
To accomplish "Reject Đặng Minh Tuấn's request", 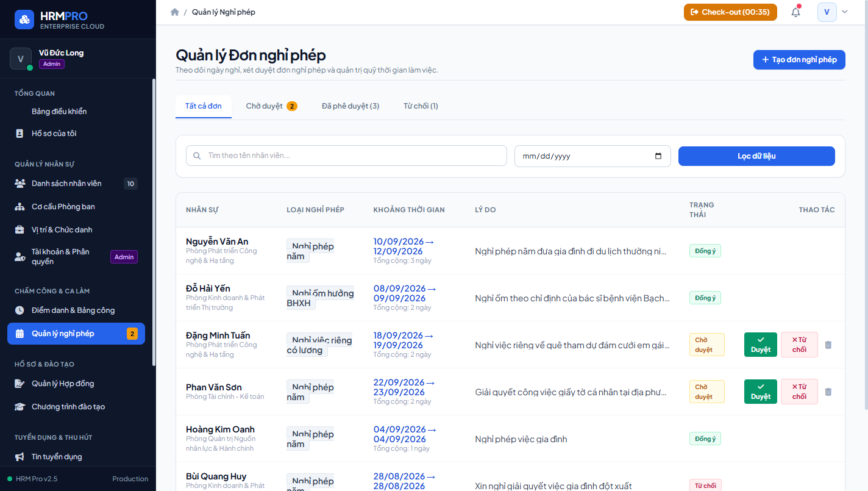I will coord(799,345).
